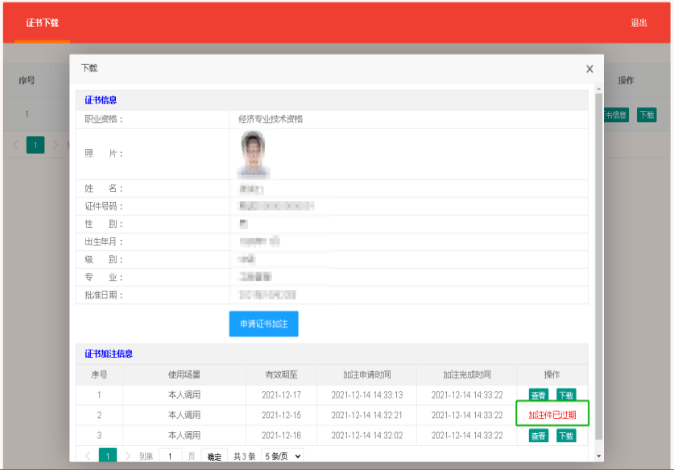
Task: Click the 下载 dialog title
Action: click(x=89, y=68)
